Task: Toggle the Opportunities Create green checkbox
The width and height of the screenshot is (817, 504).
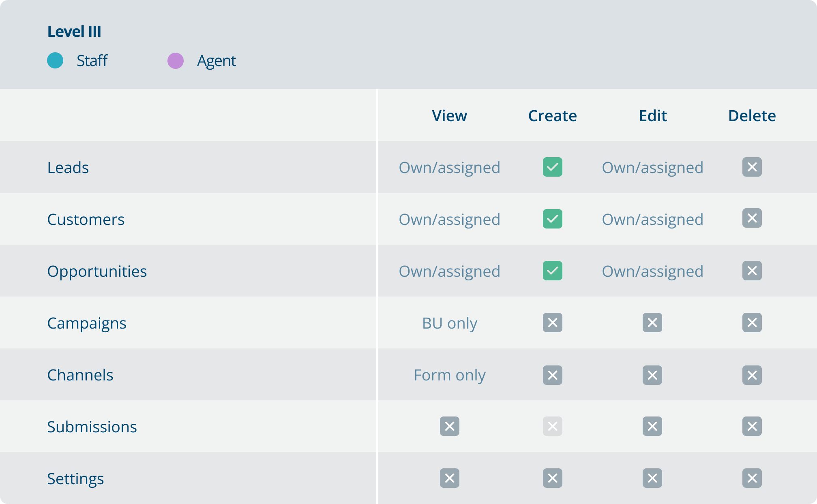Action: (x=552, y=271)
